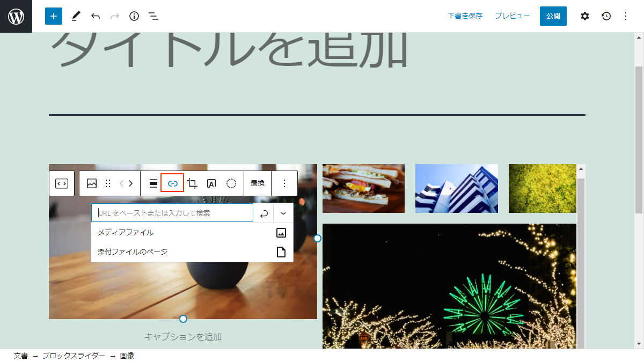Select the illuminated ferris wheel image
Screen dimensions: 644x362
pyautogui.click(x=449, y=286)
